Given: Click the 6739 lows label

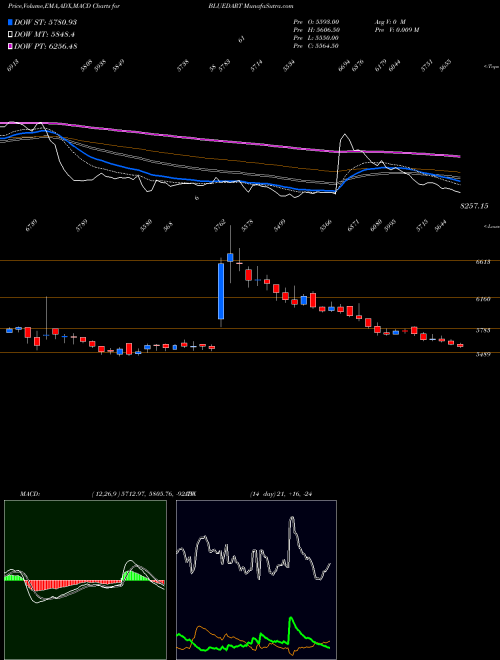Looking at the screenshot, I should pyautogui.click(x=32, y=225).
